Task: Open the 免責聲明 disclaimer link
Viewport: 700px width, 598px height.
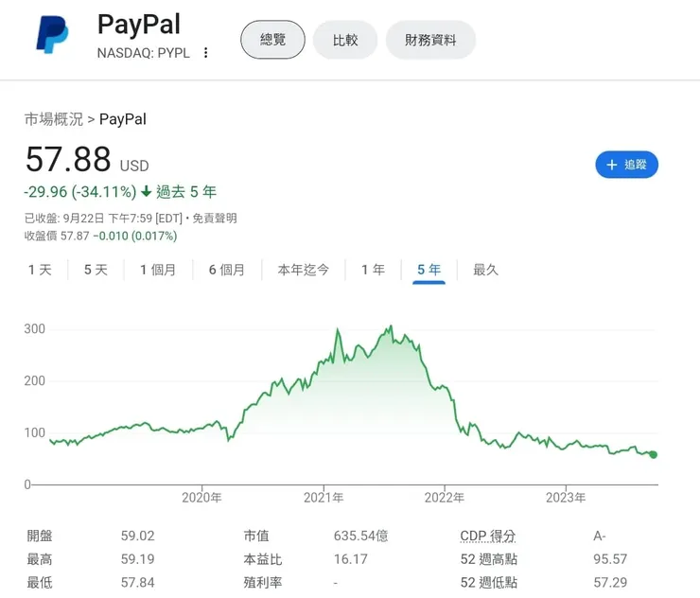Action: click(x=215, y=218)
